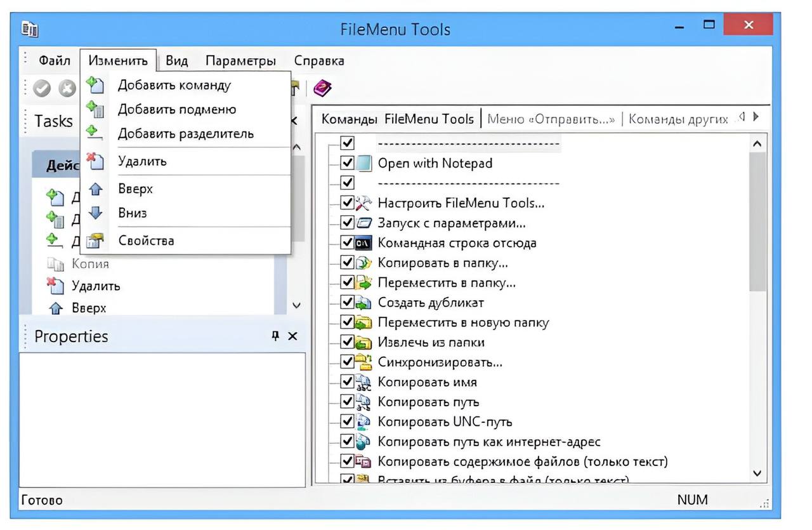
Task: Click the NUM indicator in status bar
Action: tap(692, 500)
